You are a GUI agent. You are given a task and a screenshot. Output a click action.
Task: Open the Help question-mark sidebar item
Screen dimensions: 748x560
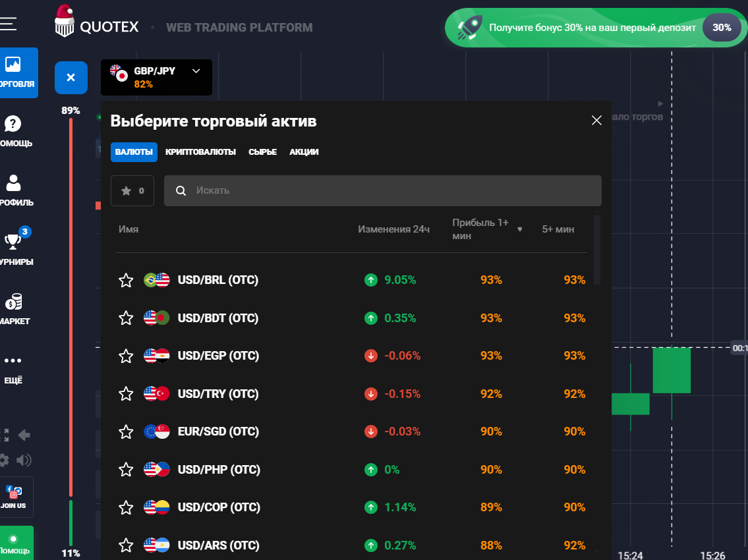(14, 131)
